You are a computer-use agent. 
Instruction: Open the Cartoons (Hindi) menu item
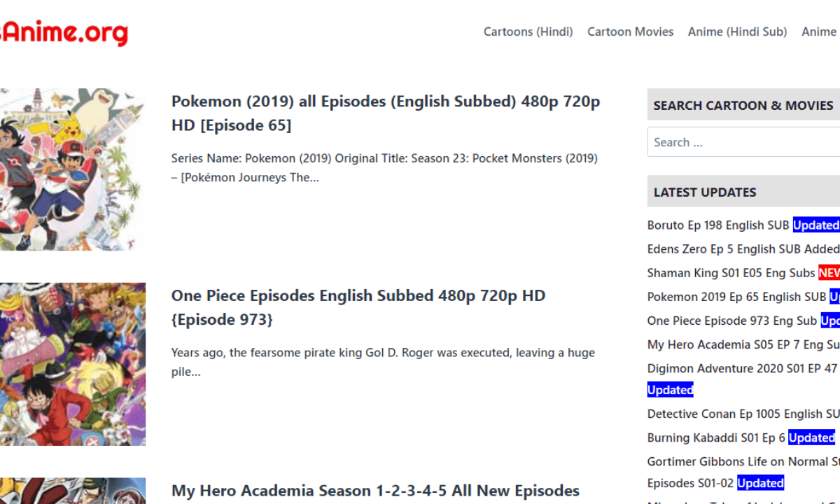coord(528,31)
